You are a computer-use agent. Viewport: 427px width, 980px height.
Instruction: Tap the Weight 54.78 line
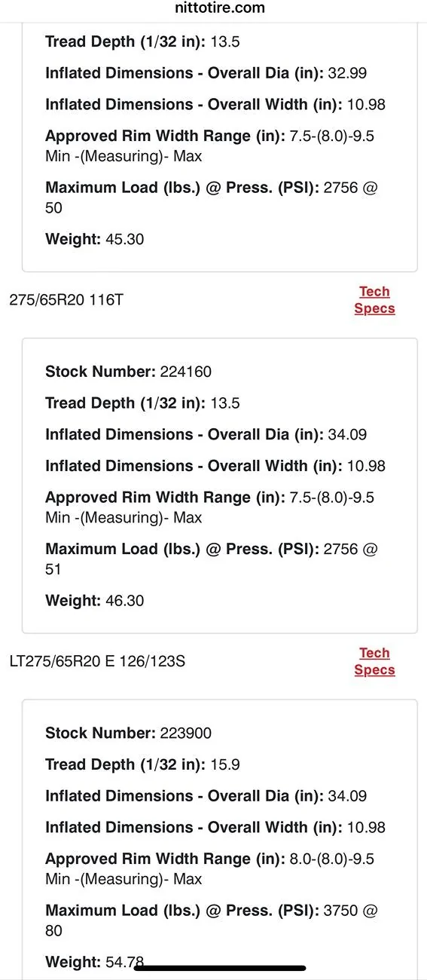click(x=95, y=962)
